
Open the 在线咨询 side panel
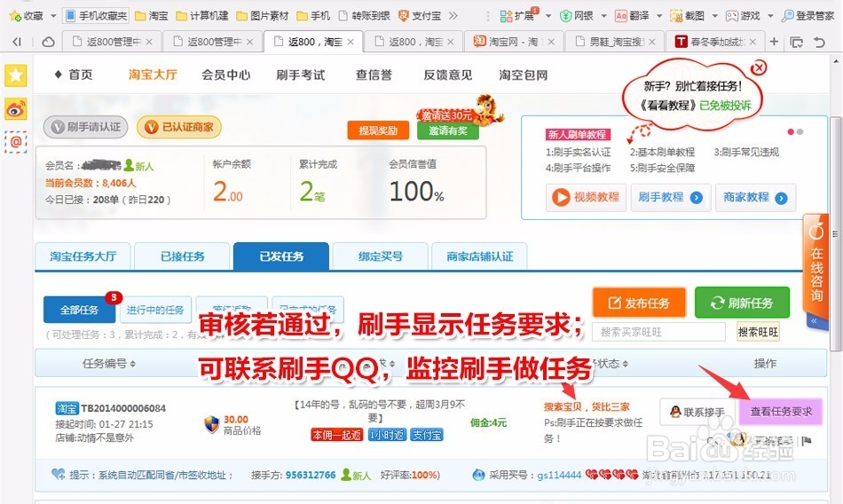(x=816, y=264)
